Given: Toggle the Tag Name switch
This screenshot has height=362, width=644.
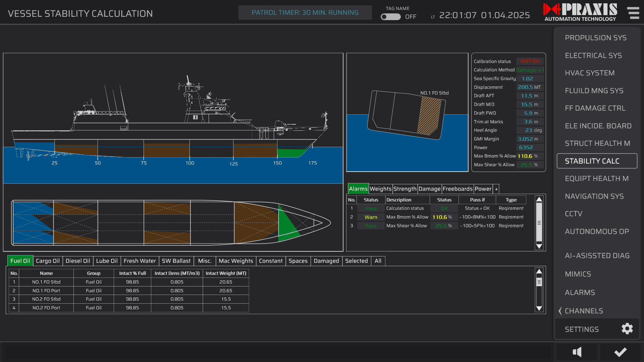Looking at the screenshot, I should [x=391, y=17].
